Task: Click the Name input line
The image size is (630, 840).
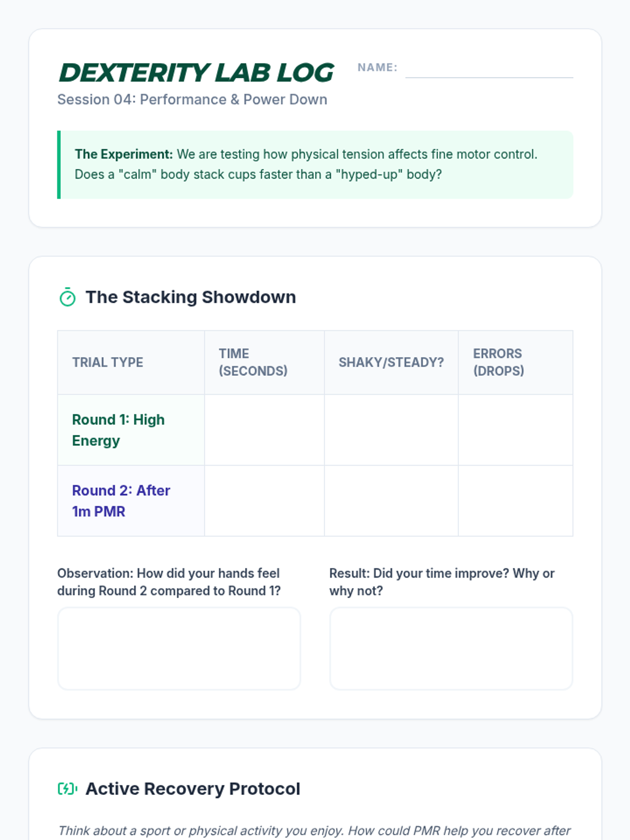Action: point(489,69)
